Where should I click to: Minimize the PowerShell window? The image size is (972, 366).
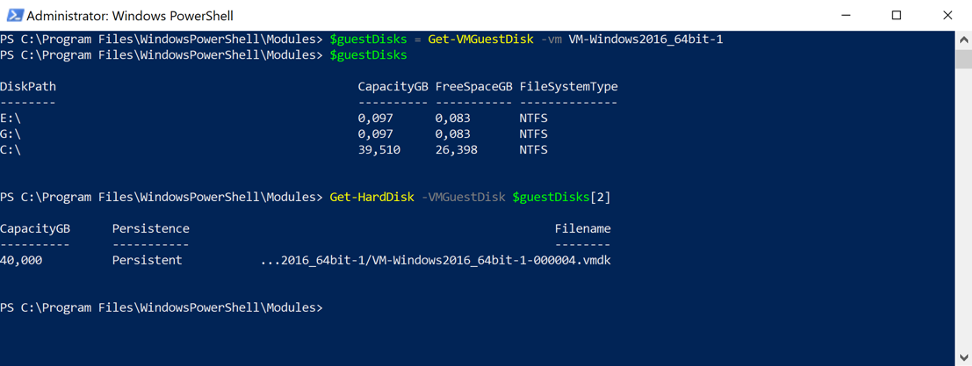[x=846, y=16]
